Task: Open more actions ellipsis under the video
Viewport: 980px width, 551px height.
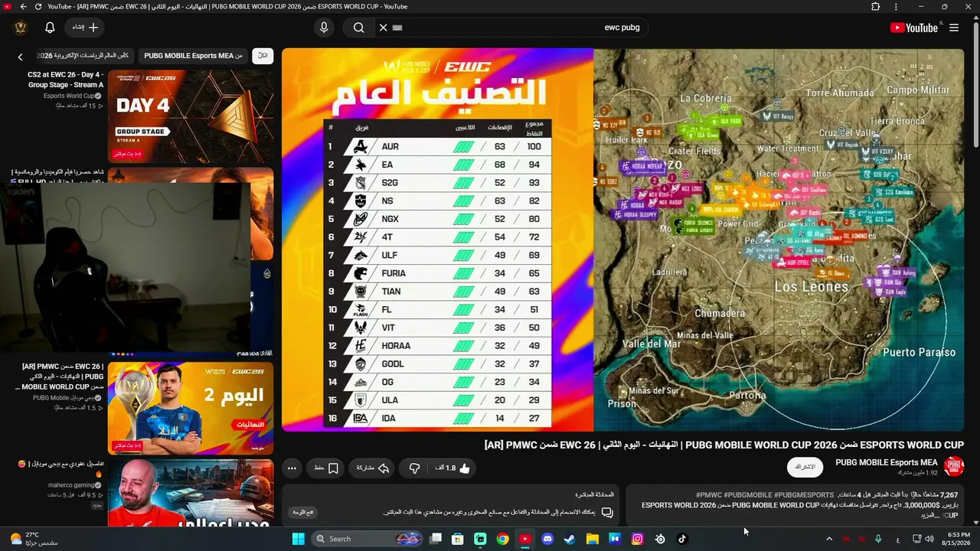Action: click(x=292, y=468)
